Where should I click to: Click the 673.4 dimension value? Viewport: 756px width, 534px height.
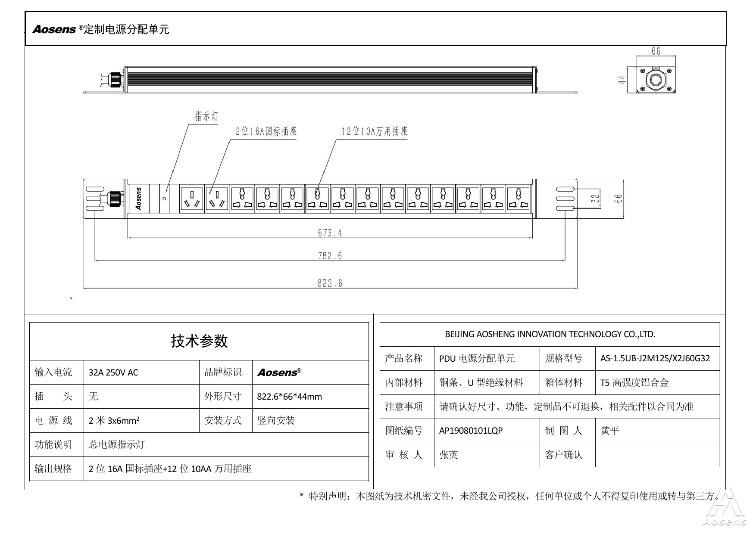point(330,233)
